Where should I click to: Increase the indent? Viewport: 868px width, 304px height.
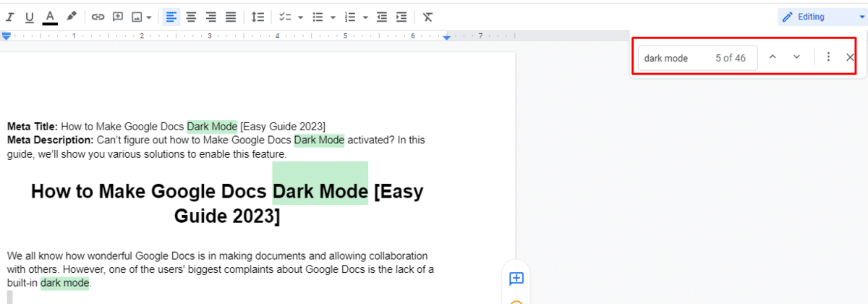click(401, 17)
